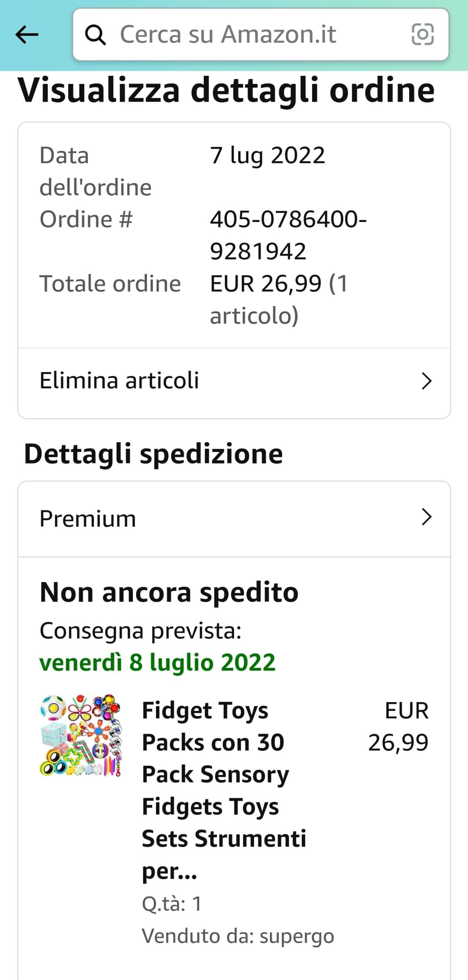Click the 'Visualizza dettagli ordine' page title
The width and height of the screenshot is (468, 980).
[226, 91]
